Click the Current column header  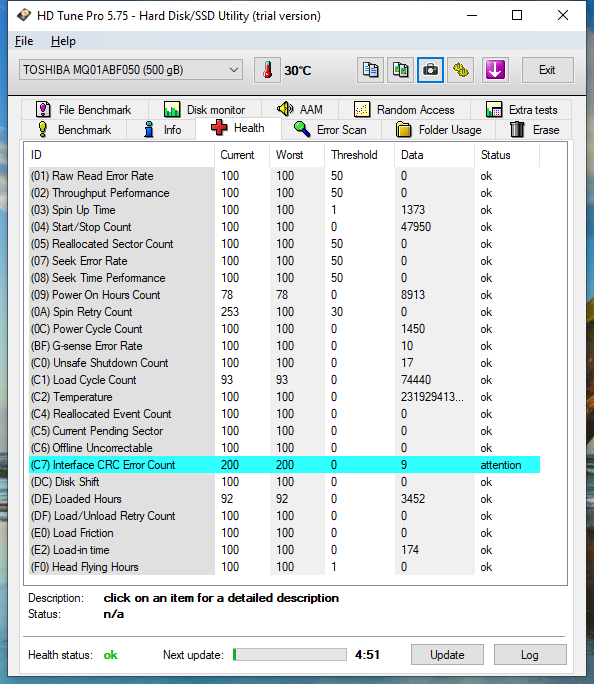tap(242, 155)
